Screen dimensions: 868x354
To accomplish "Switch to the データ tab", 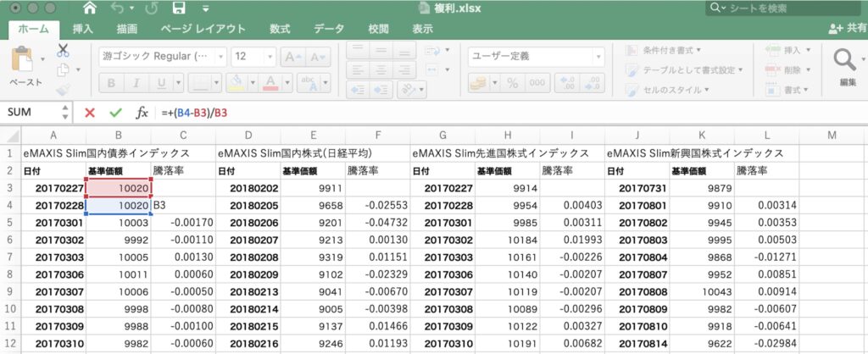I will pyautogui.click(x=329, y=30).
